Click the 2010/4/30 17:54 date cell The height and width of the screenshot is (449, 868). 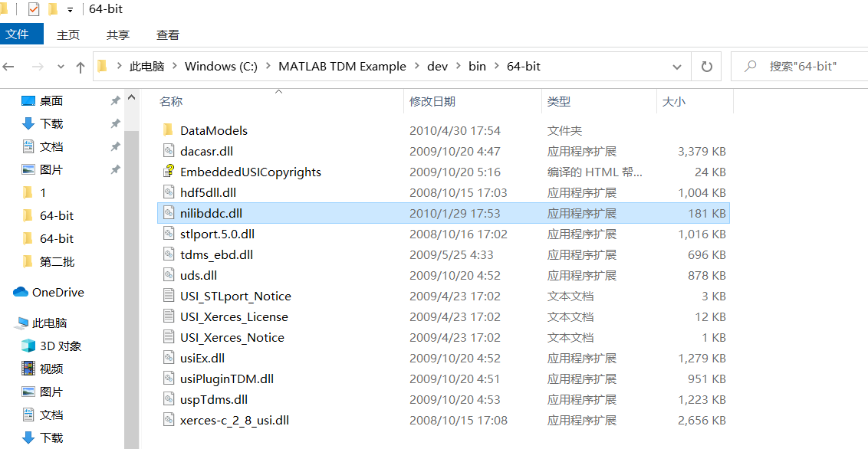(x=455, y=130)
